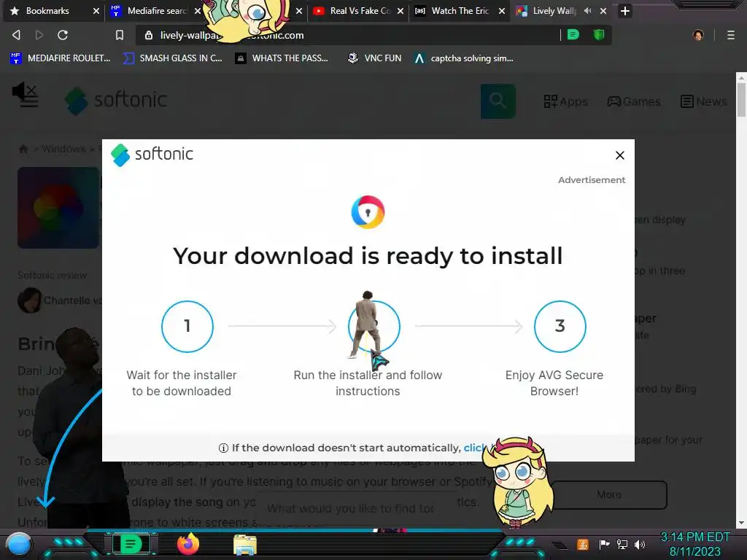
Task: Switch to the Bookmarks tab
Action: [47, 10]
